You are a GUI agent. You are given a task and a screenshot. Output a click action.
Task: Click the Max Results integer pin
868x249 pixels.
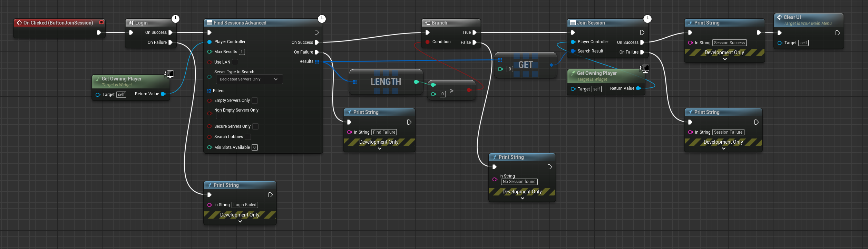tap(209, 52)
